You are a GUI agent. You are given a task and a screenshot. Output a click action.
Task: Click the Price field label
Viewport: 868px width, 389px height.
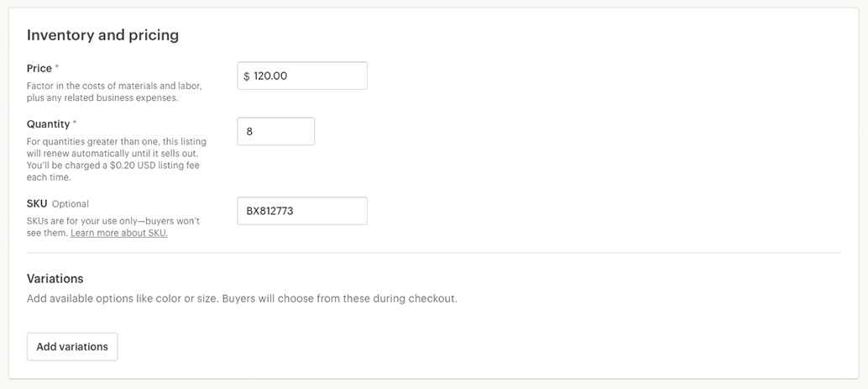(x=39, y=68)
